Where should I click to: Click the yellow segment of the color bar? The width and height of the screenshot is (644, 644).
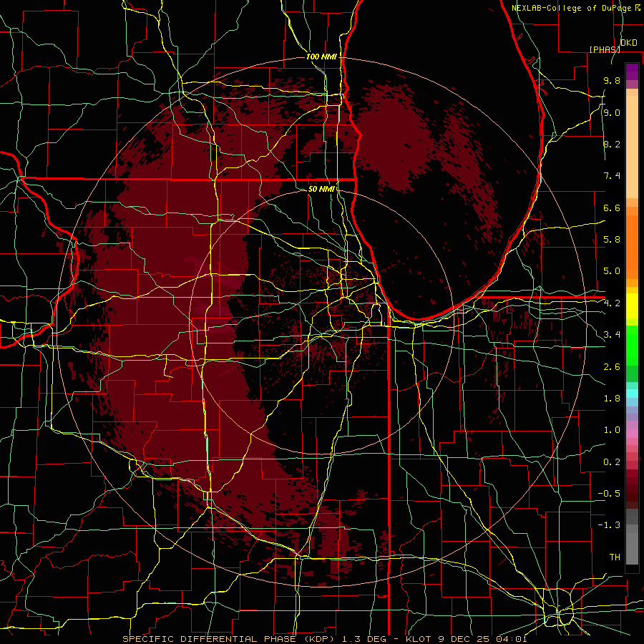tap(632, 306)
